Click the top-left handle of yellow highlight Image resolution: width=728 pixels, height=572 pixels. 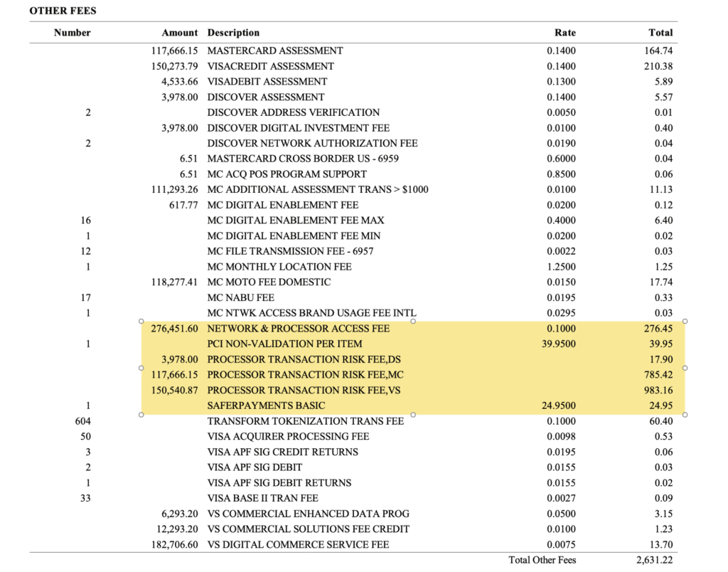[x=141, y=321]
